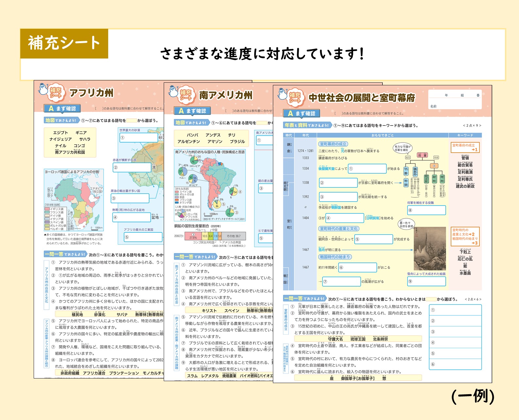Click the 名前 field on the 中世社会 sheet

(455, 106)
